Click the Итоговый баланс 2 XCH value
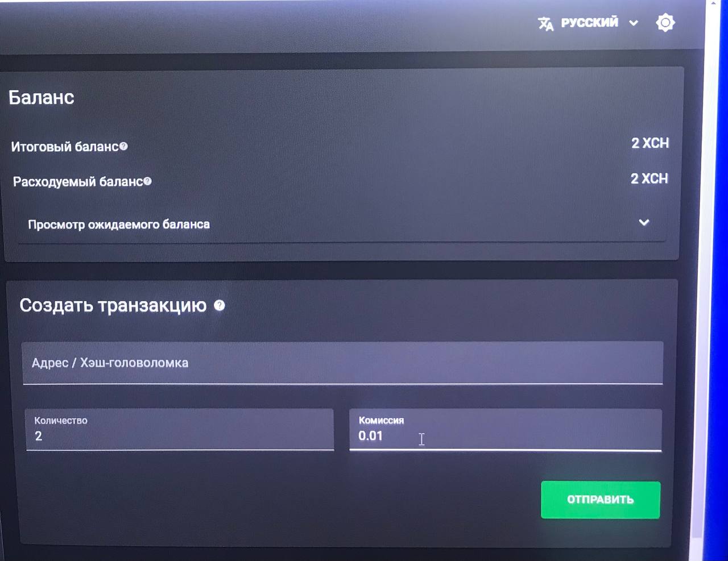 650,143
